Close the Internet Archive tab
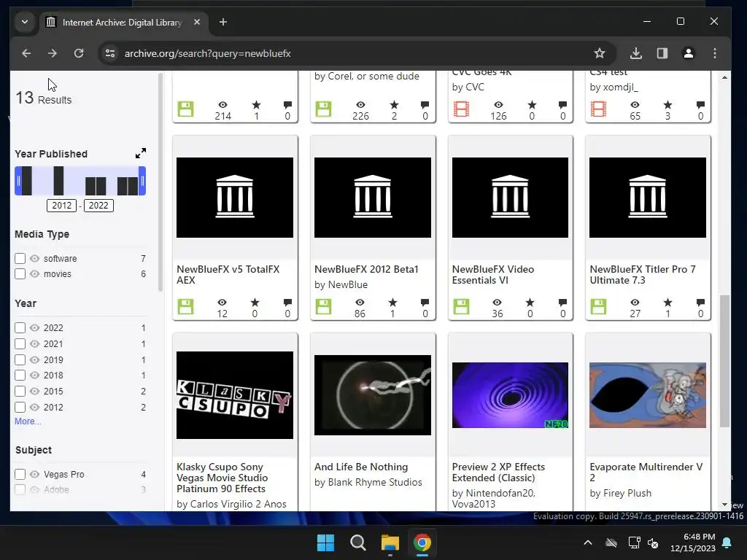Viewport: 747px width, 560px height. (x=197, y=22)
